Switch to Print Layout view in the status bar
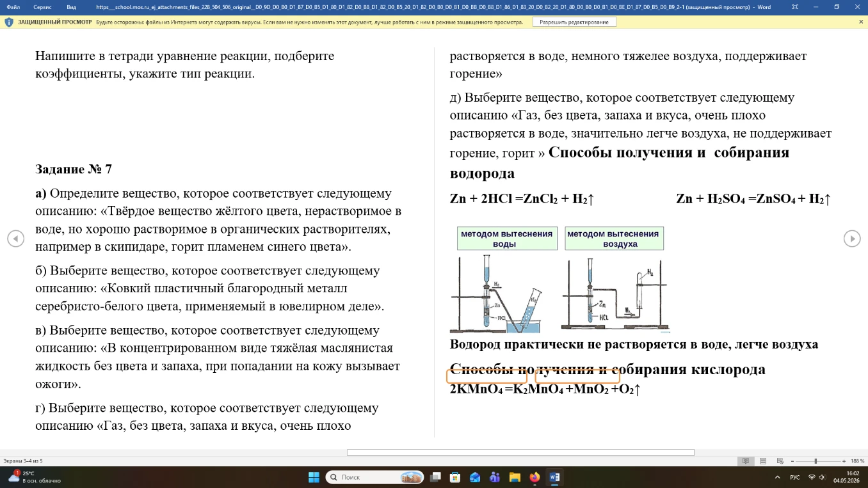Screen dimensions: 868x488 click(x=763, y=461)
